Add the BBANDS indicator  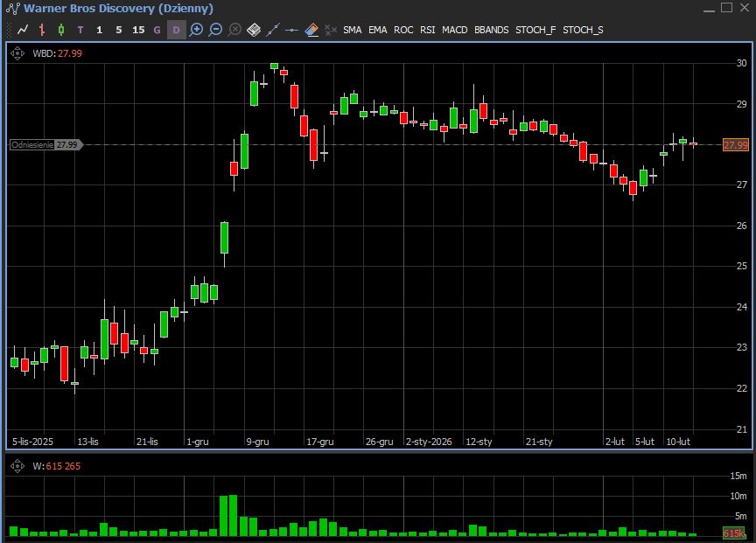pos(491,30)
